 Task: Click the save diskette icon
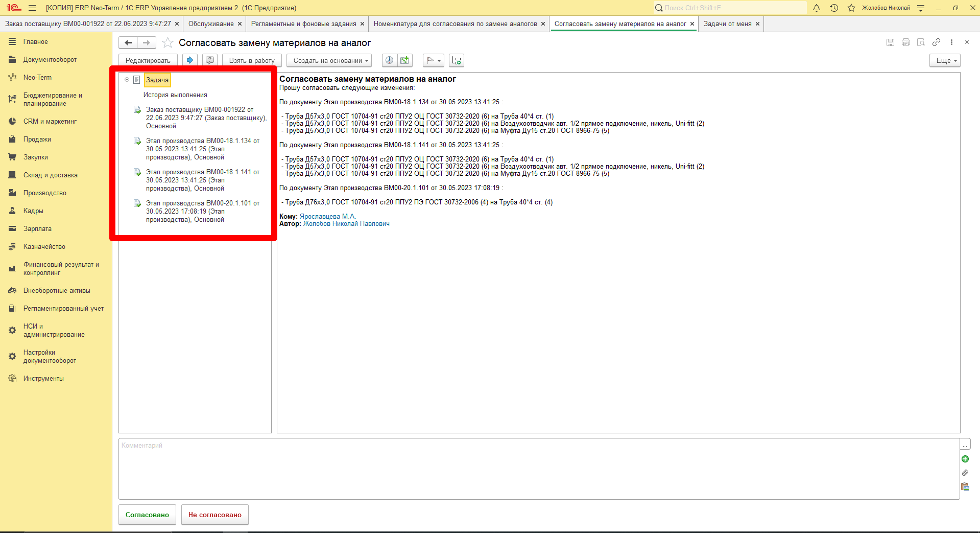(x=891, y=42)
